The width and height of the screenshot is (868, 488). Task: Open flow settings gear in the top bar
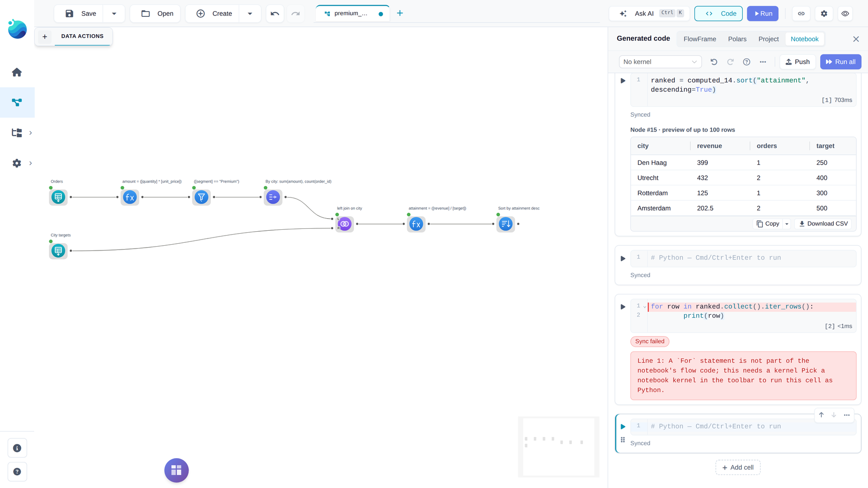[x=824, y=13]
